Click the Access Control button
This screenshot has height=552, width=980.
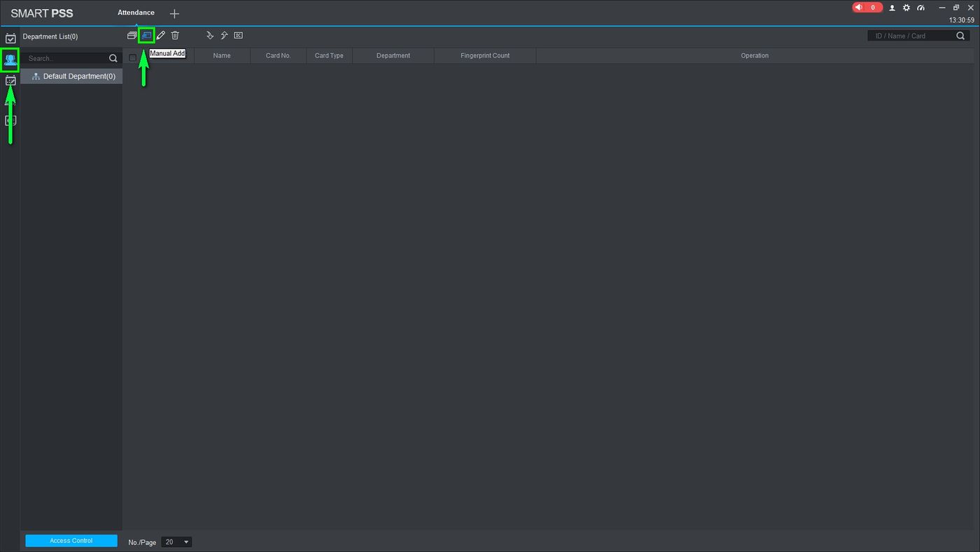pyautogui.click(x=71, y=541)
